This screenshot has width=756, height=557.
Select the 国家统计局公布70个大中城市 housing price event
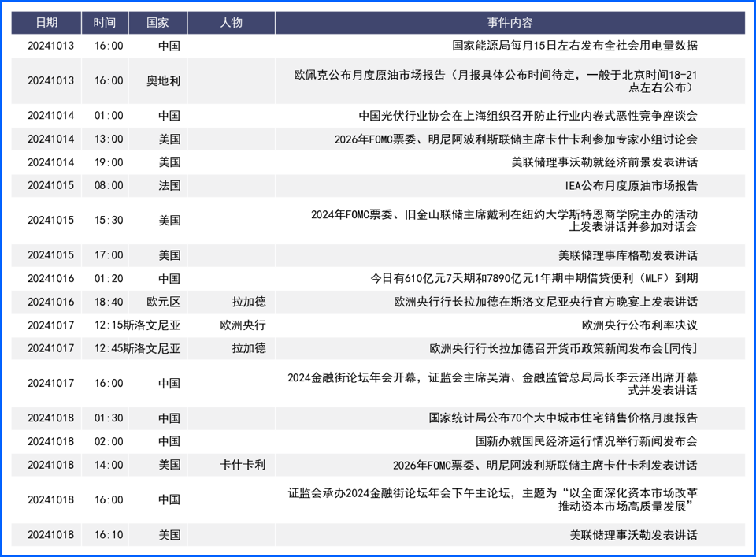(563, 418)
